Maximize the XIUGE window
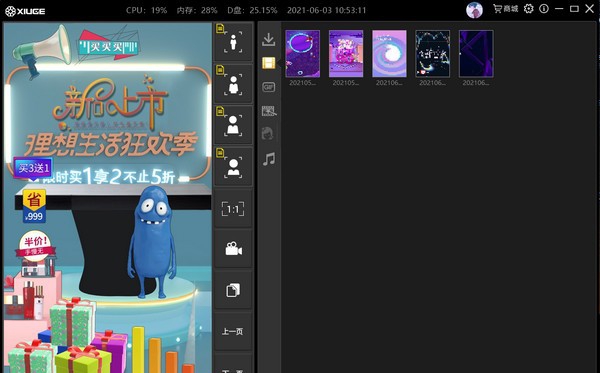 coord(574,9)
